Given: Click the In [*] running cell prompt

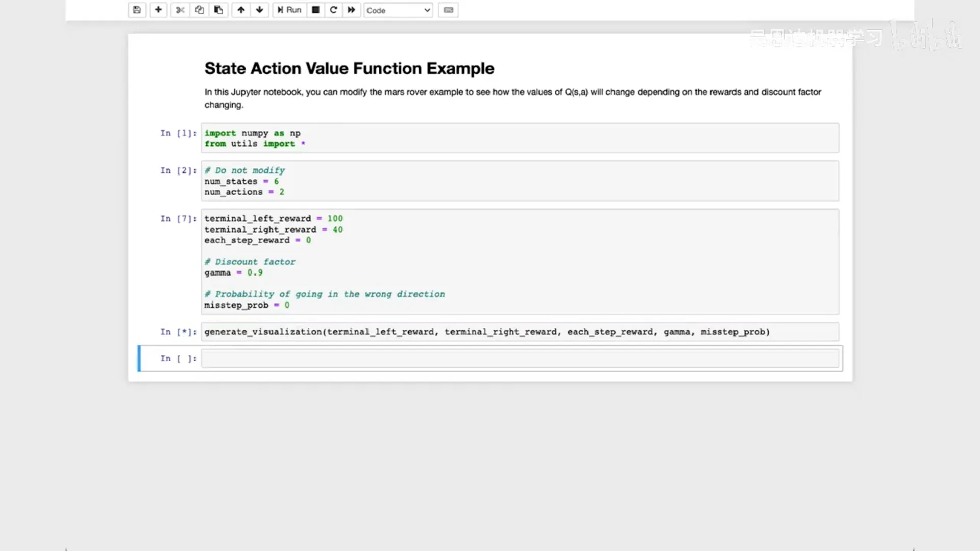Looking at the screenshot, I should coord(178,332).
